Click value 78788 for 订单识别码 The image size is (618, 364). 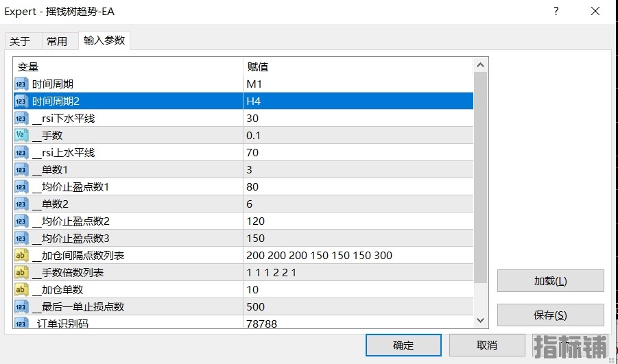[x=262, y=324]
